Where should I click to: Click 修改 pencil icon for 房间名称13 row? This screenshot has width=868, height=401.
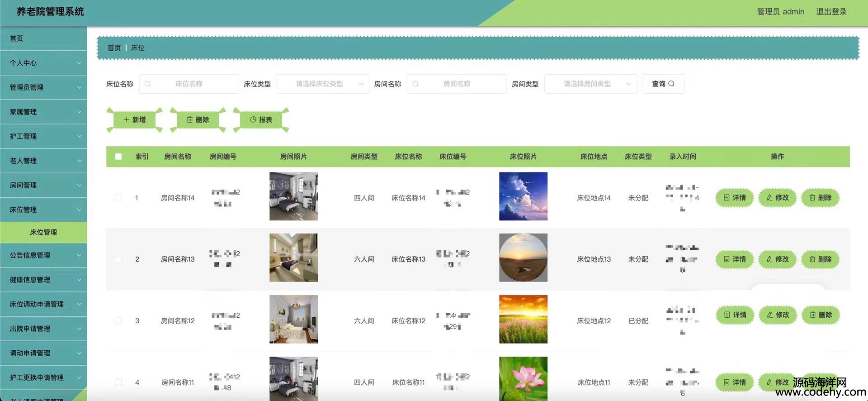click(769, 259)
